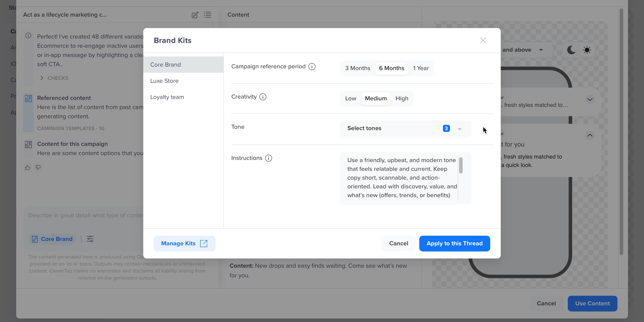
Task: Set Creativity to Medium
Action: click(376, 98)
